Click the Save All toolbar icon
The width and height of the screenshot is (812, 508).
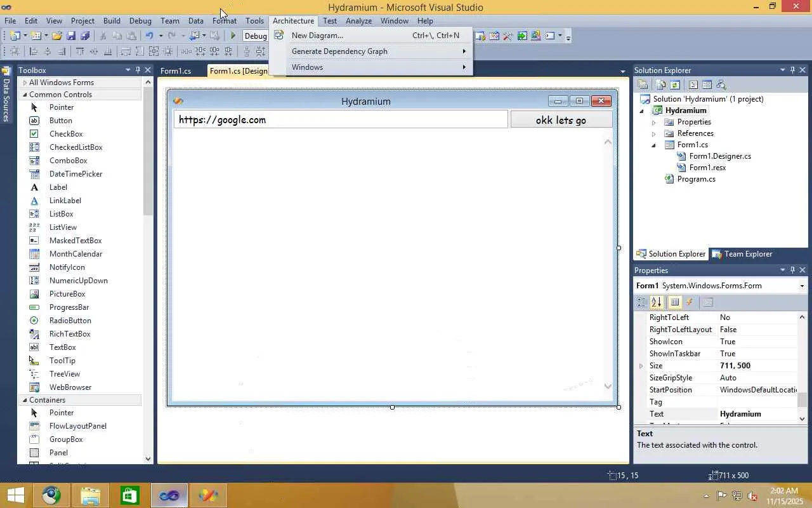pyautogui.click(x=85, y=36)
